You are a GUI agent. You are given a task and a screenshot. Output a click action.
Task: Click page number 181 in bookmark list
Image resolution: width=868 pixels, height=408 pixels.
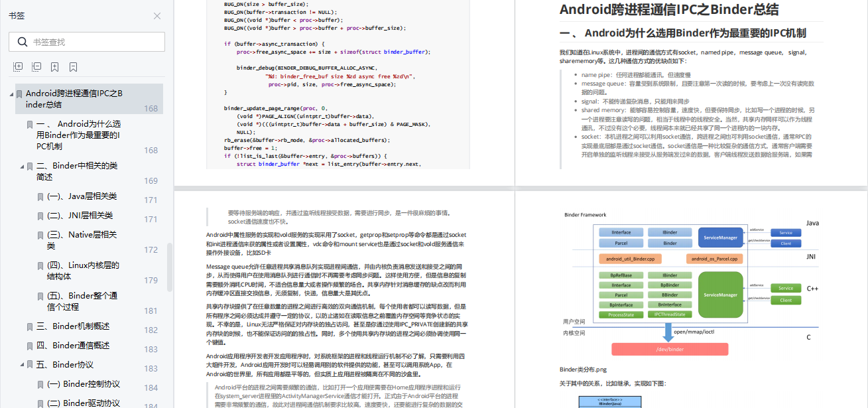[151, 311]
